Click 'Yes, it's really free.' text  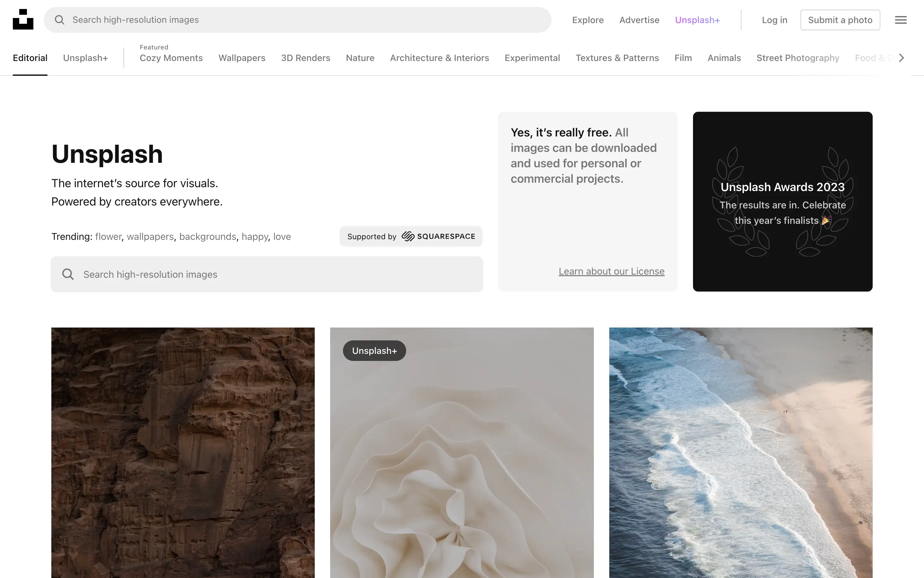pyautogui.click(x=561, y=132)
